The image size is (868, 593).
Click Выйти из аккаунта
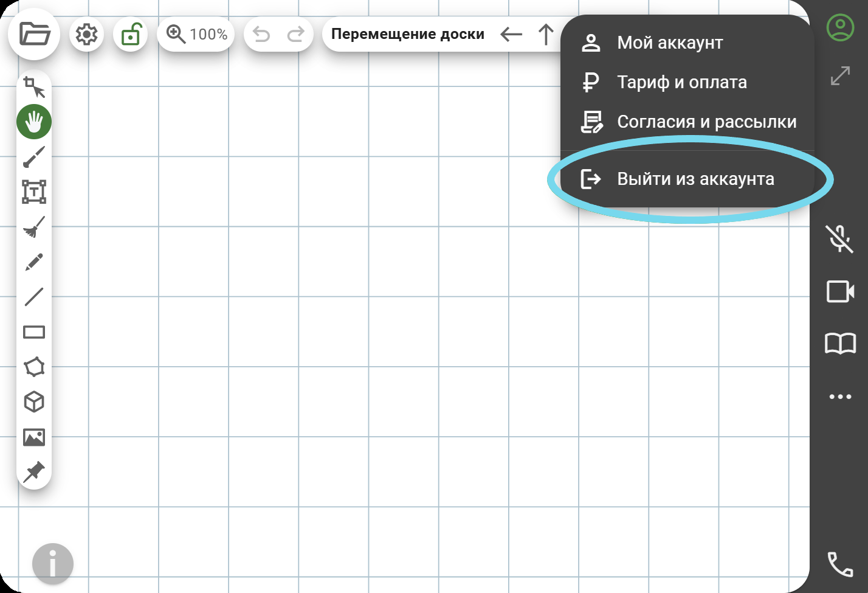[x=695, y=179]
